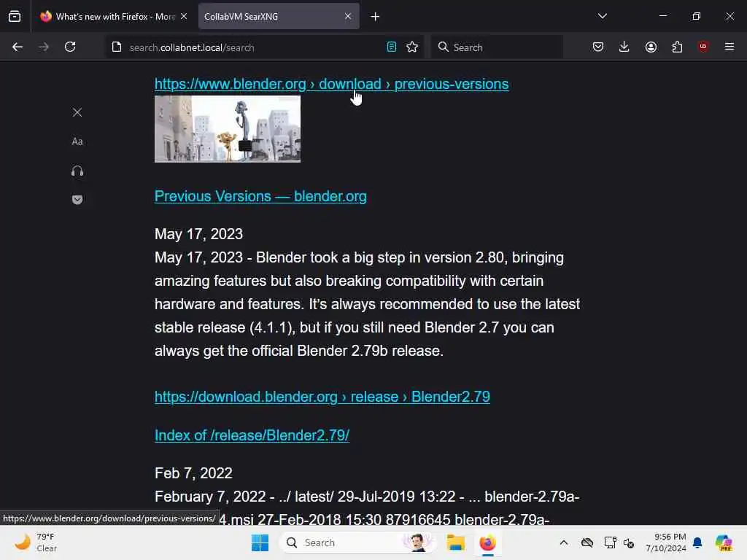Bookmark this page with star icon

coord(412,47)
